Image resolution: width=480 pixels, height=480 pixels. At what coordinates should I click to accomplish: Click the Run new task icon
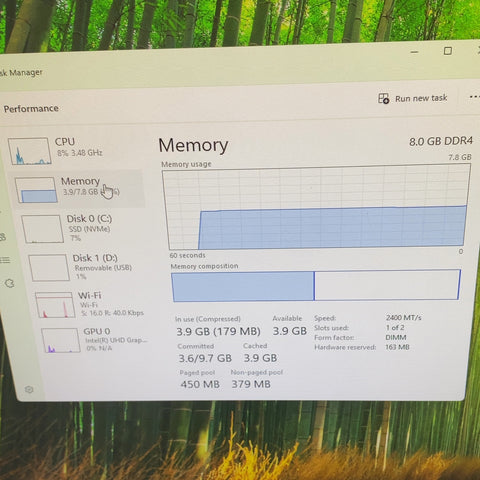pyautogui.click(x=384, y=99)
